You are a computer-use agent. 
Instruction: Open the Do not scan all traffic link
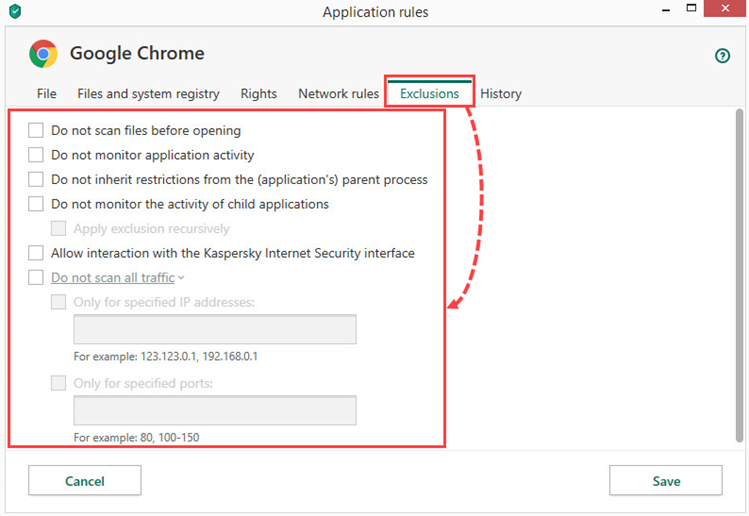click(x=113, y=278)
